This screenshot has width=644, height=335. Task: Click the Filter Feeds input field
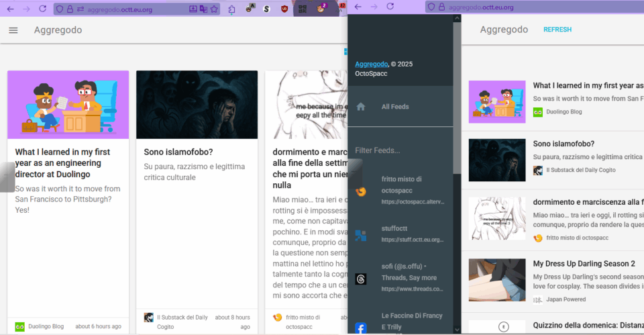[x=400, y=150]
